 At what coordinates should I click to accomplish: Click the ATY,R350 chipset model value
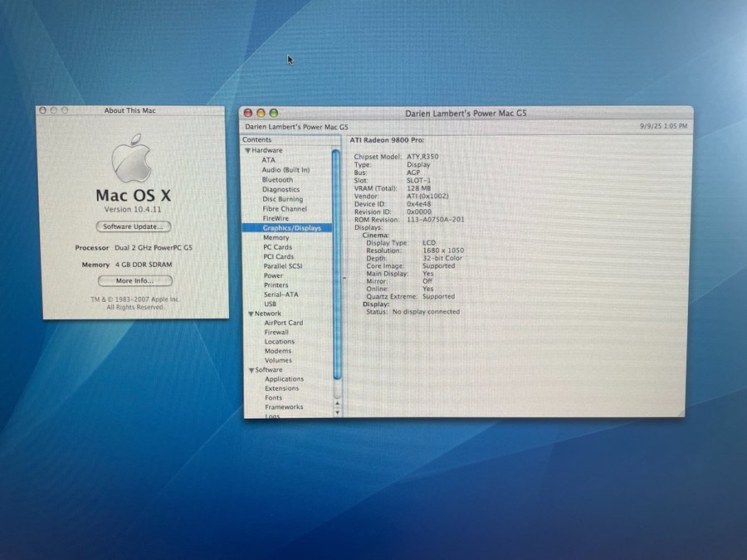[422, 157]
